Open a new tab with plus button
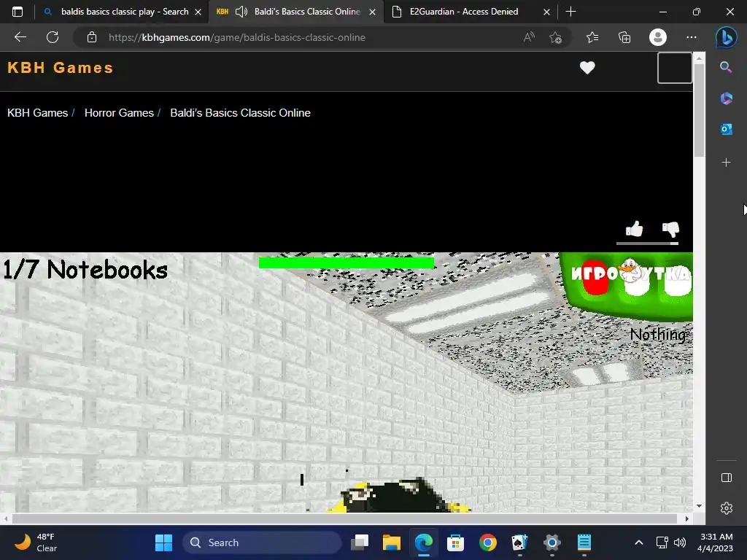 (570, 12)
